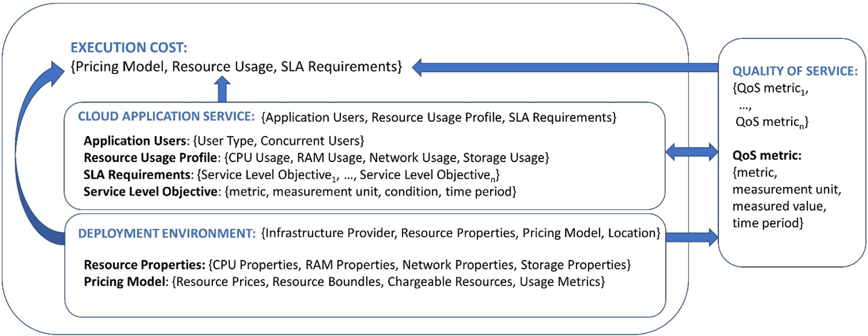This screenshot has height=336, width=868.
Task: Click the QoS metric1 entry
Action: (770, 89)
